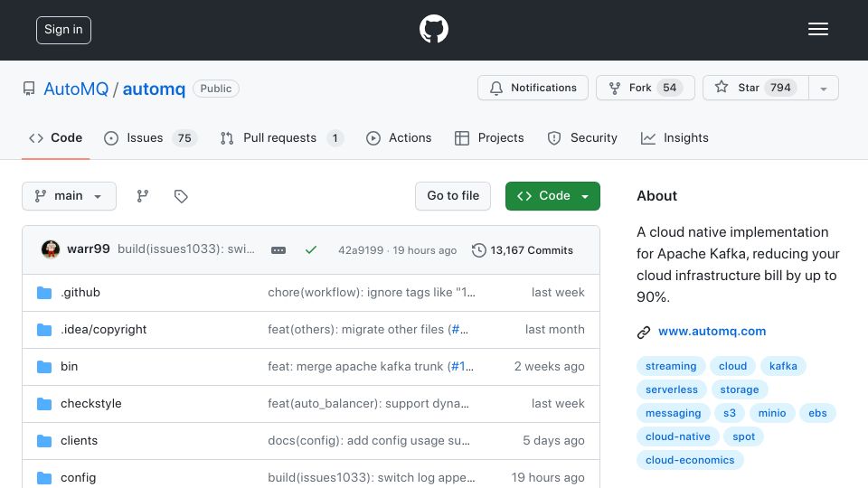Click the .idea/copyright folder icon
The height and width of the screenshot is (488, 868).
(44, 329)
